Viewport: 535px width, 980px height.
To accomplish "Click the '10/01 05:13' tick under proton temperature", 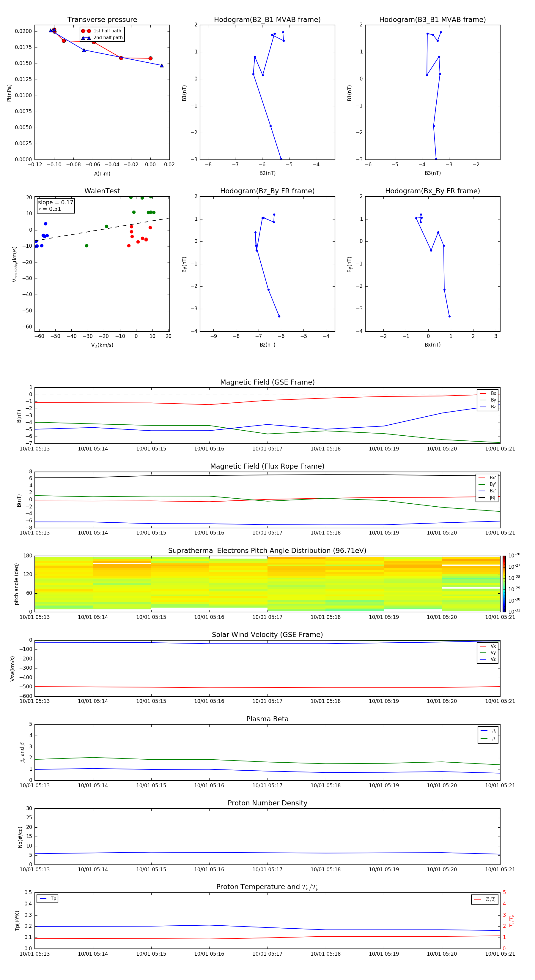I will pyautogui.click(x=35, y=954).
